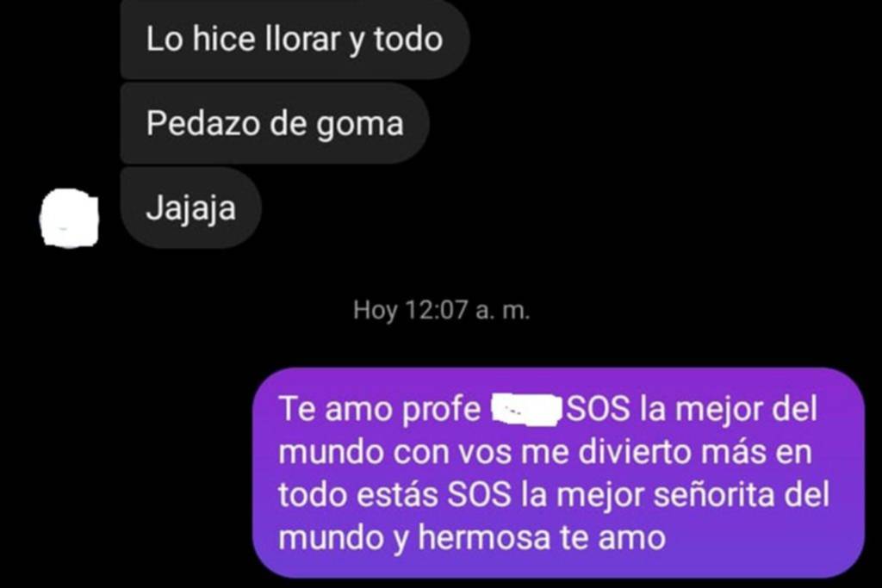Tap the redacted name after 'profe'
882x588 pixels.
pyautogui.click(x=526, y=411)
